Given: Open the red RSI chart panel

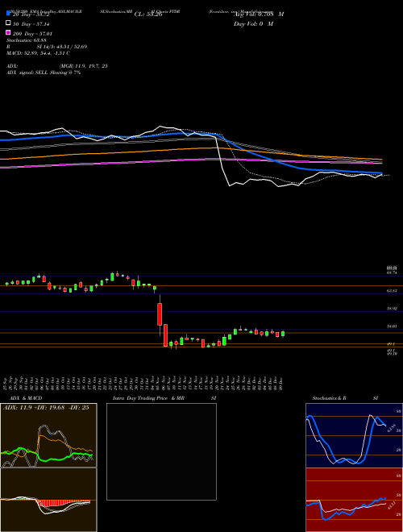Looking at the screenshot, I should [354, 500].
